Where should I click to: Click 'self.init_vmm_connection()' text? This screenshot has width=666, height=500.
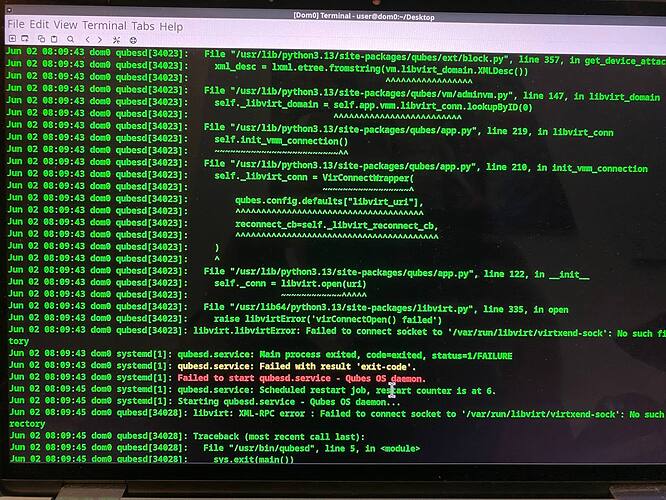coord(281,140)
